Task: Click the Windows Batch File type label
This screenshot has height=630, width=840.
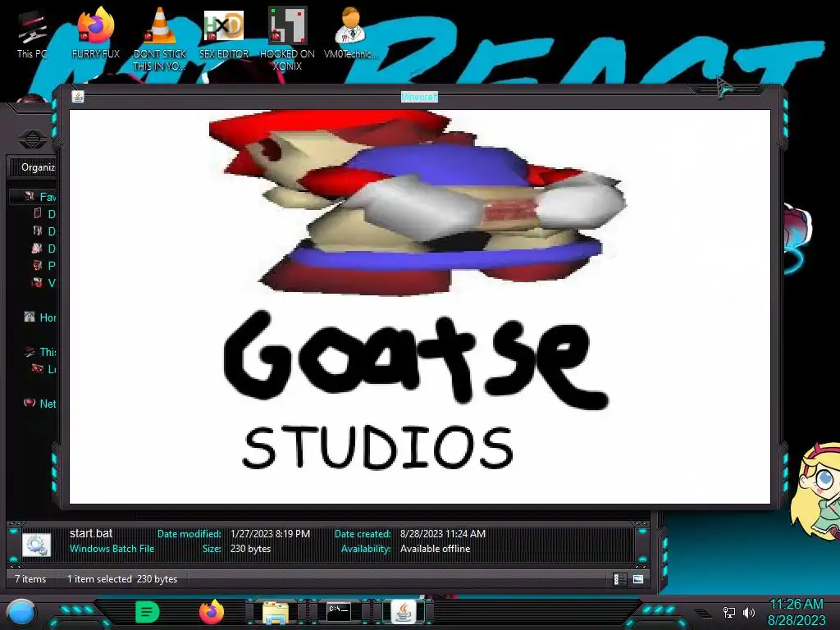Action: point(112,549)
